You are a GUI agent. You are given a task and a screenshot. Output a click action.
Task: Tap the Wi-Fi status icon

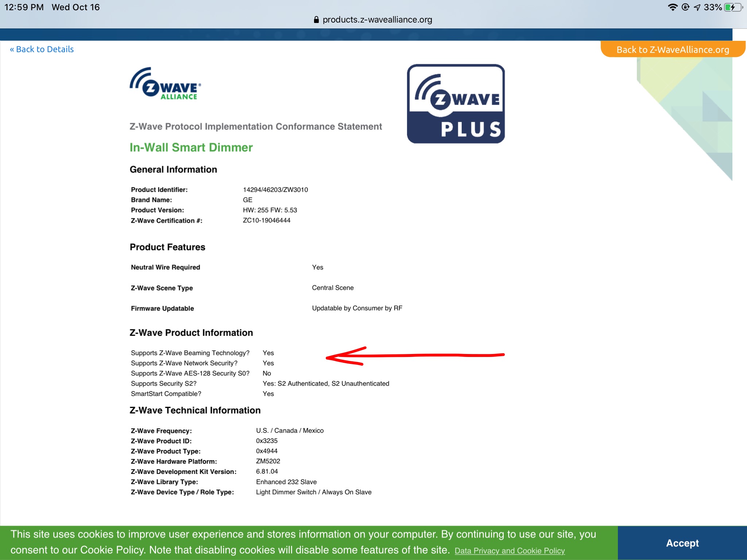pyautogui.click(x=672, y=7)
